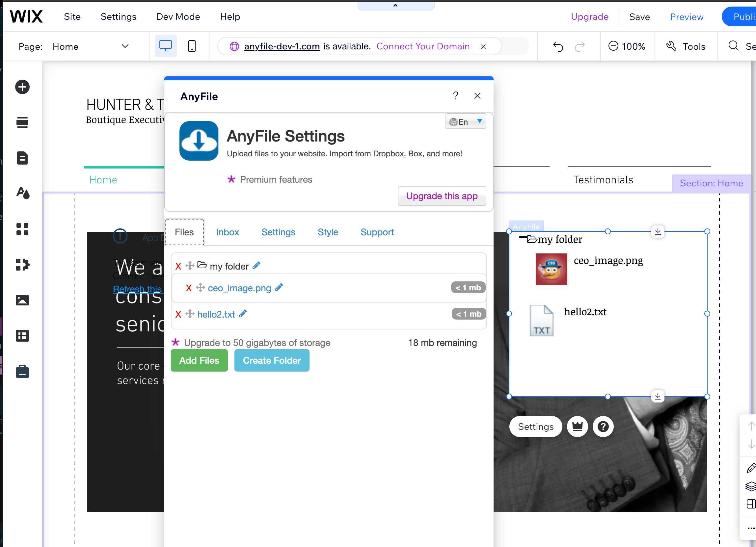Open hello2.txt file link
Screen dimensions: 756x547
coord(216,314)
